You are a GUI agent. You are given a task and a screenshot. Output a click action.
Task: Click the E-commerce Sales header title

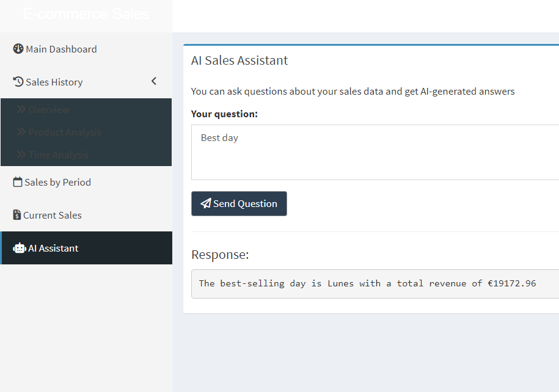[86, 14]
